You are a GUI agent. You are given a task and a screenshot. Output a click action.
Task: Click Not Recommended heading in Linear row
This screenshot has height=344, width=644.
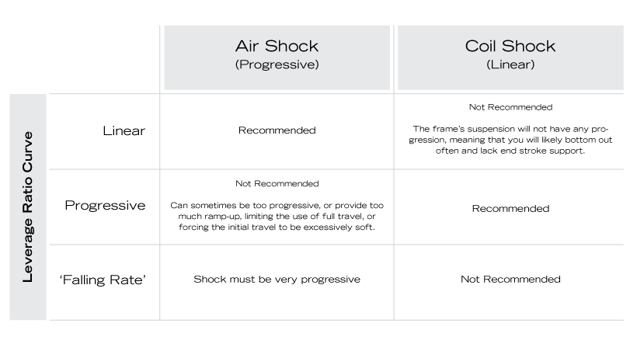(x=510, y=106)
